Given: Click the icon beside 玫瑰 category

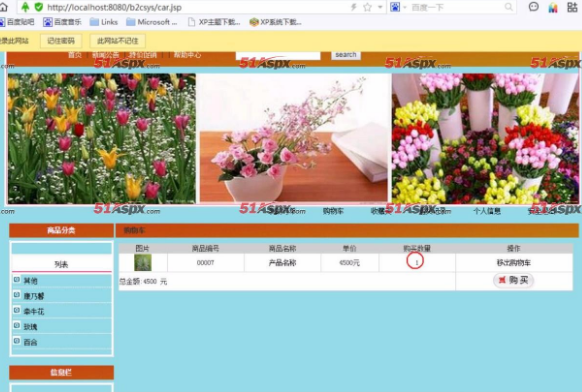Looking at the screenshot, I should [x=17, y=326].
